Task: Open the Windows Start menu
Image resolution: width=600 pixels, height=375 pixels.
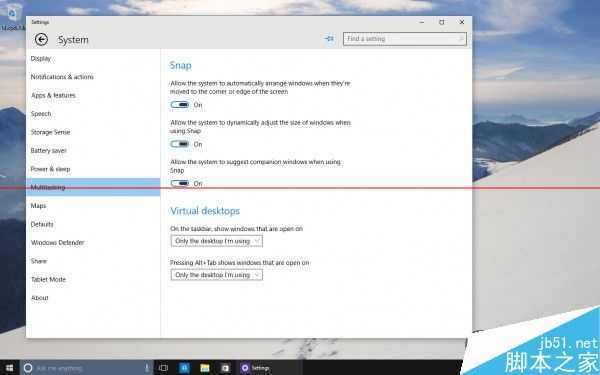Action: coord(9,368)
